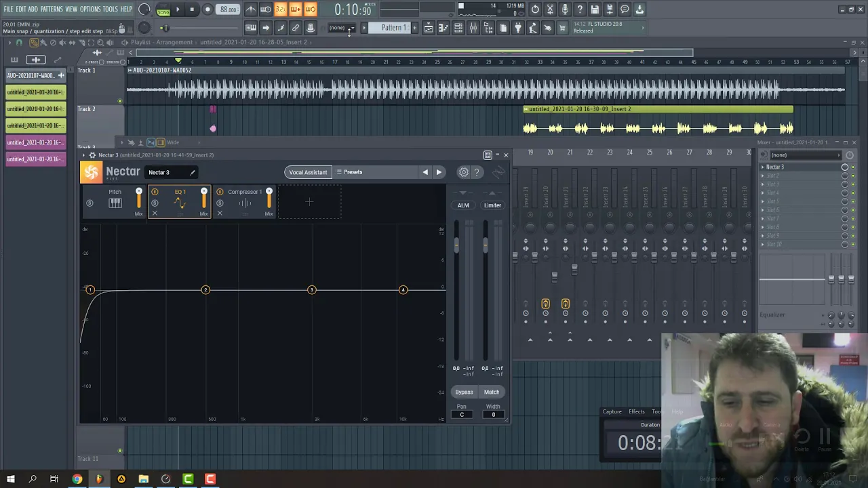
Task: Open the Playlist view
Action: coord(429,28)
